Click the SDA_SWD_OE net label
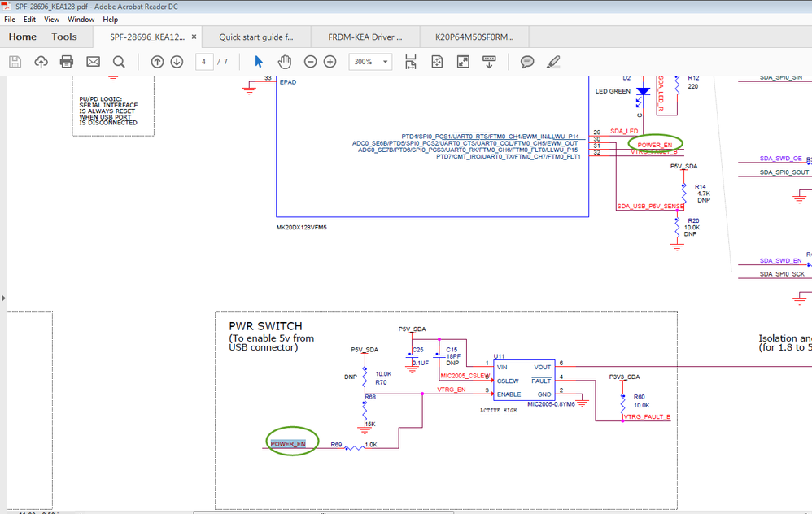Viewport: 812px width, 514px height. tap(781, 159)
